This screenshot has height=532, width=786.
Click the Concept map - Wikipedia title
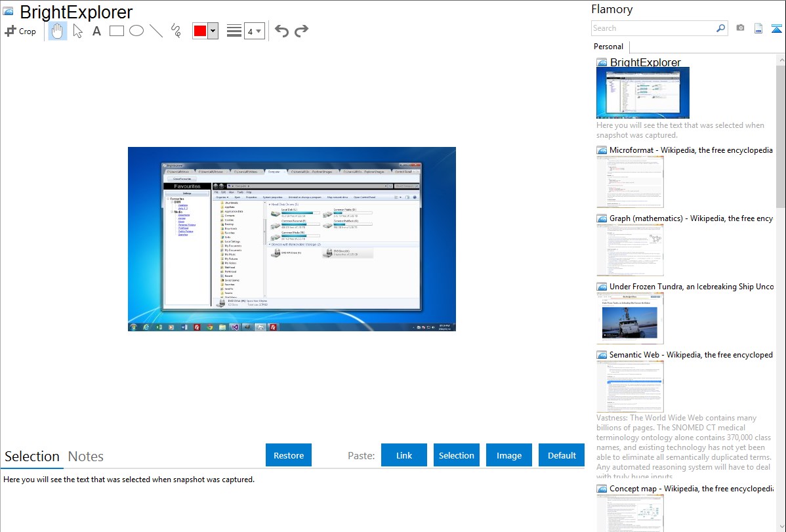coord(691,488)
